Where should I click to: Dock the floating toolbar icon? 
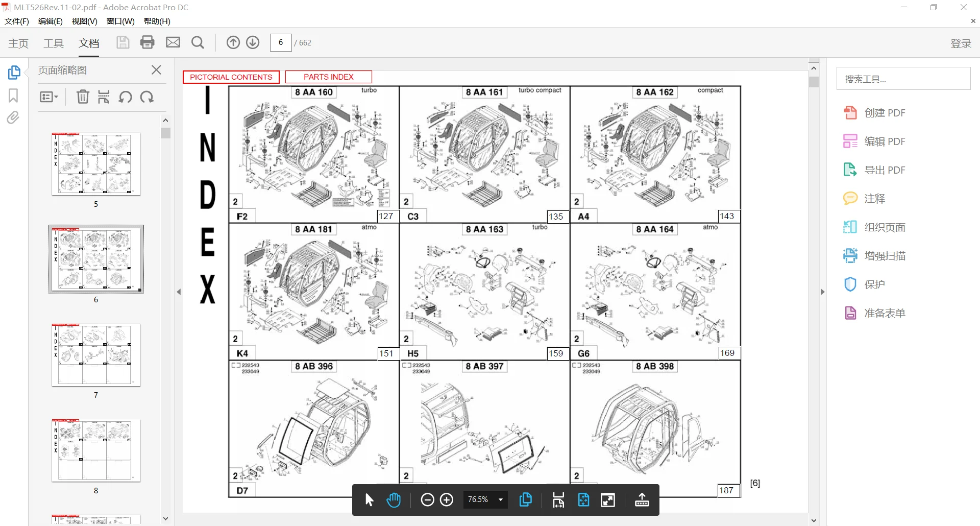coord(642,500)
